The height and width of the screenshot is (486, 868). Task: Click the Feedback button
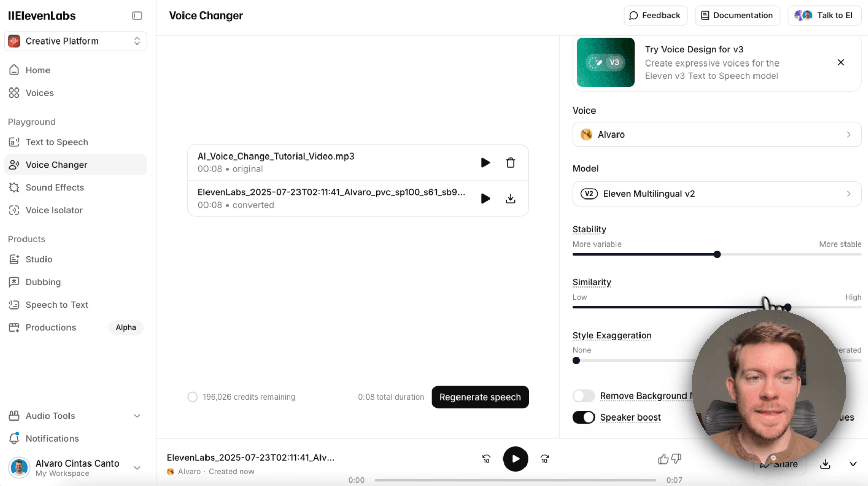tap(655, 15)
